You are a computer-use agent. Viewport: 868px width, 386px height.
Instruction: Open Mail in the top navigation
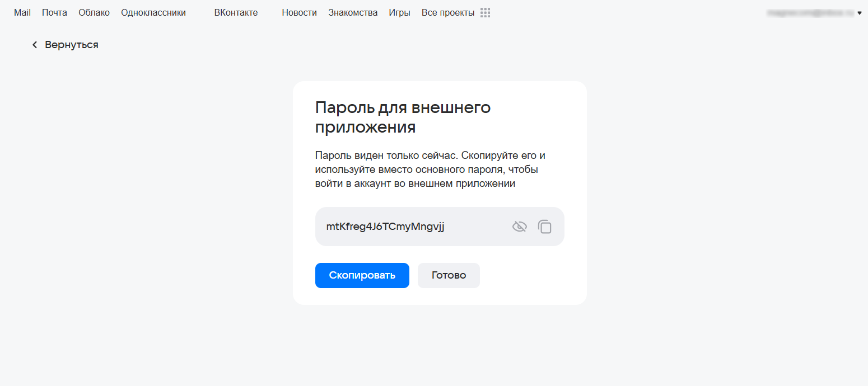point(22,13)
